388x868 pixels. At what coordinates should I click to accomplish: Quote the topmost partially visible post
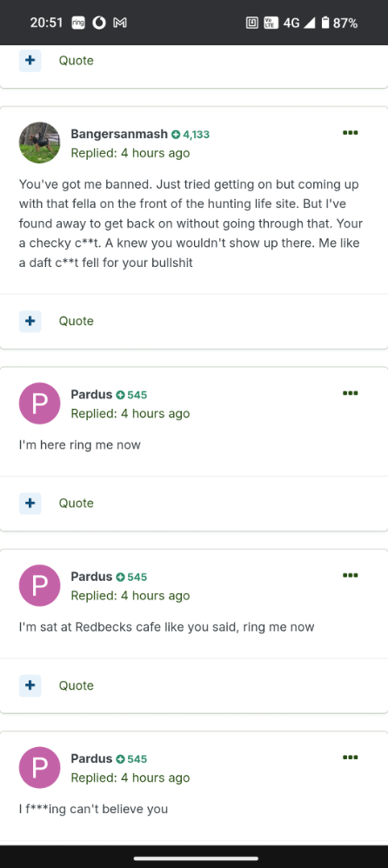click(x=77, y=60)
